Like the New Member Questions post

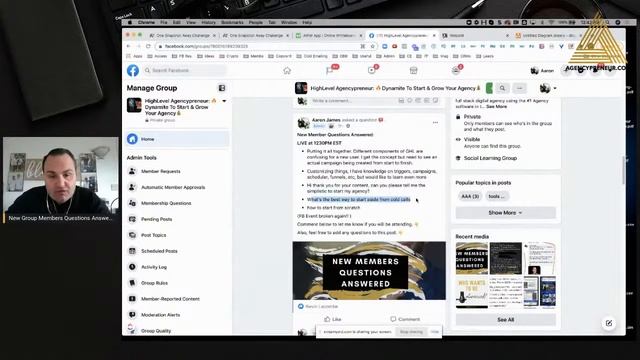333,319
